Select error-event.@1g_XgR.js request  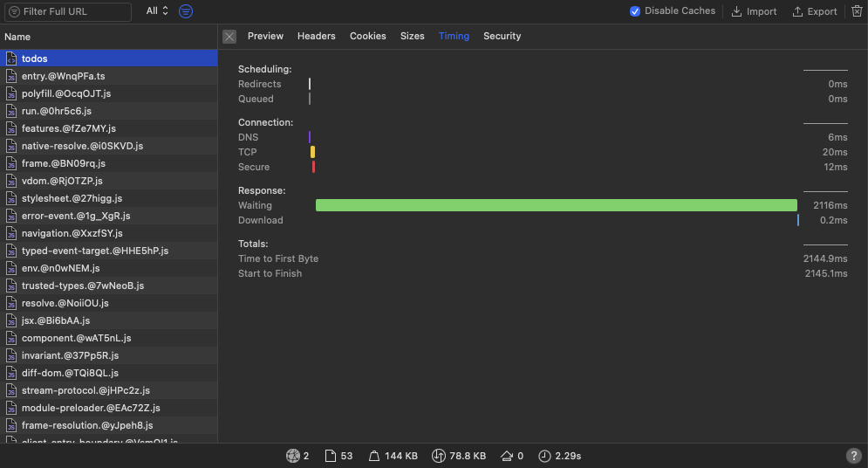(x=108, y=216)
